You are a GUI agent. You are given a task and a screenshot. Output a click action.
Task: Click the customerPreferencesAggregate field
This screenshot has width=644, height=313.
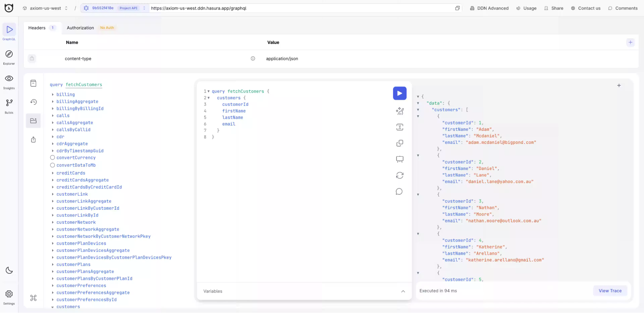pos(93,293)
